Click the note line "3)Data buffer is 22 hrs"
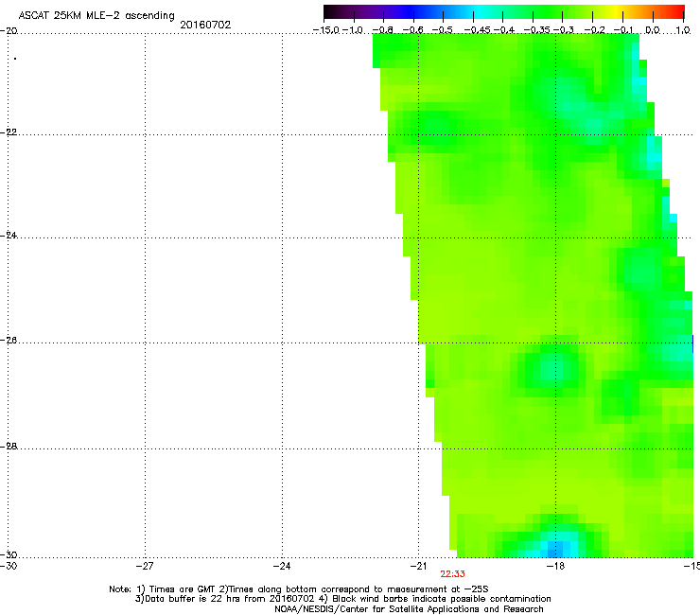The width and height of the screenshot is (700, 615). [x=342, y=599]
